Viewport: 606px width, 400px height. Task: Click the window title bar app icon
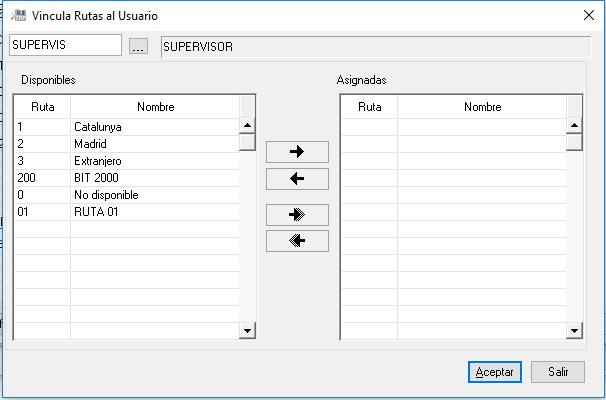point(17,15)
